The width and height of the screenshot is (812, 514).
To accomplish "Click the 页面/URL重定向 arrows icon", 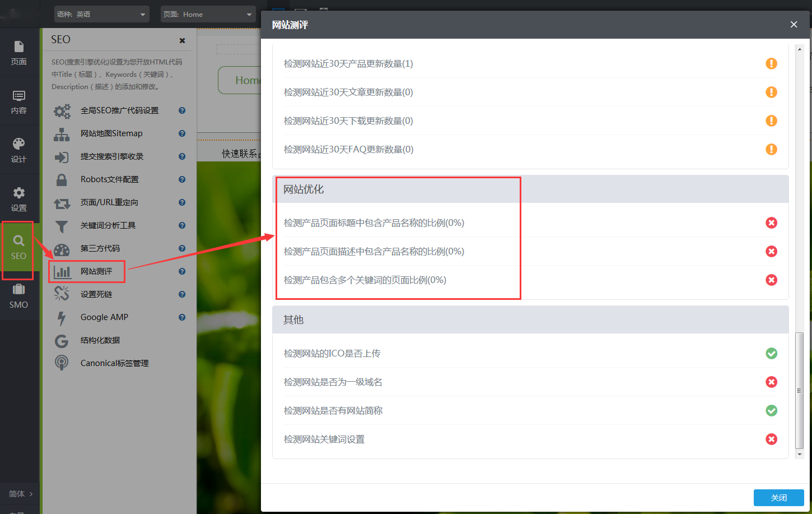I will click(62, 203).
